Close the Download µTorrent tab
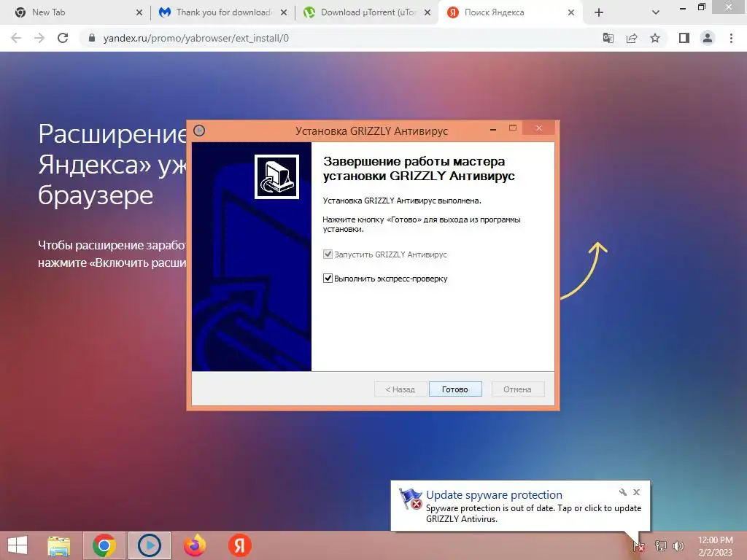Viewport: 747px width, 560px height. click(427, 13)
